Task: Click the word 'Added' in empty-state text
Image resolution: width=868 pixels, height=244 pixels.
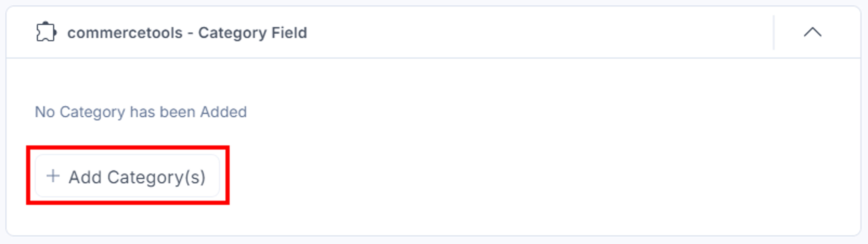Action: tap(223, 112)
